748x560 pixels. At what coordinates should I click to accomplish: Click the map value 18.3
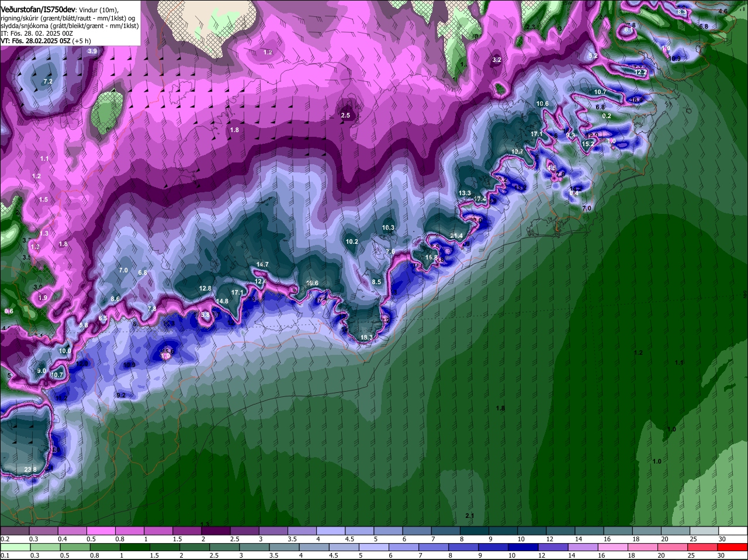pos(366,337)
